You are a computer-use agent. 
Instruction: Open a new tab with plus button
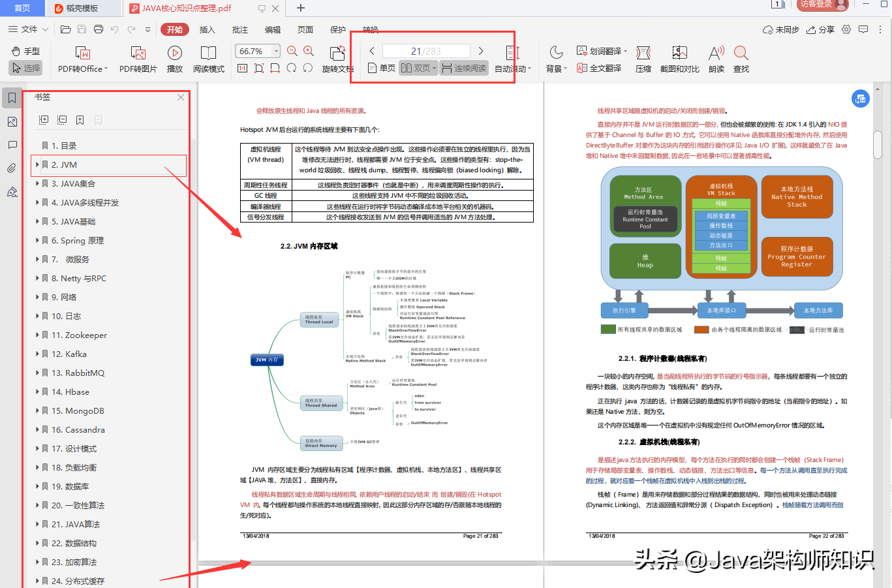click(301, 8)
